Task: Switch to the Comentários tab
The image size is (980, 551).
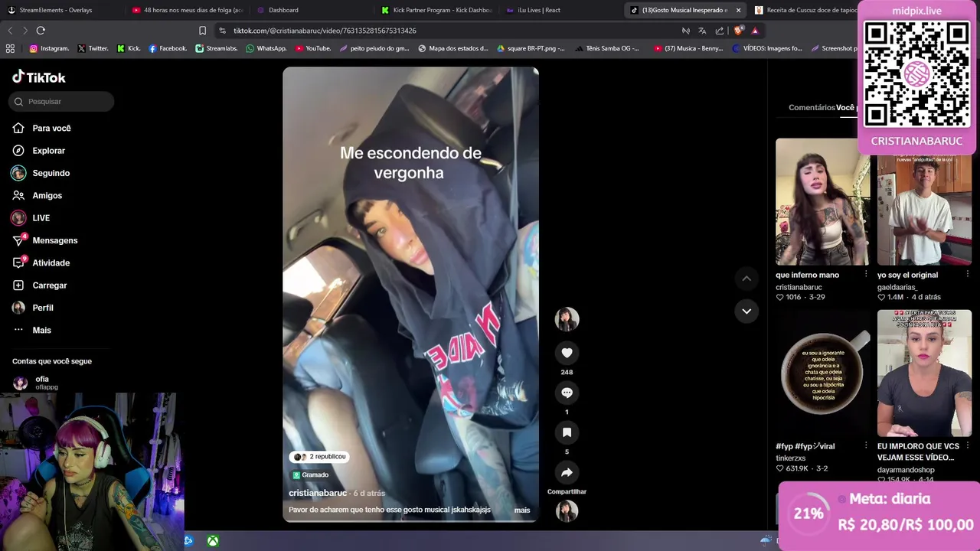Action: click(812, 108)
